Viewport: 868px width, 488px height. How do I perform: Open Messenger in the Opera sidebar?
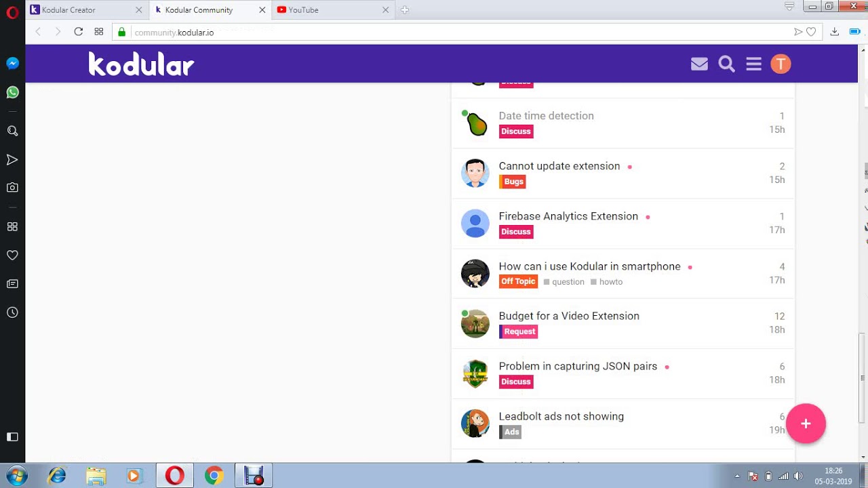tap(12, 63)
